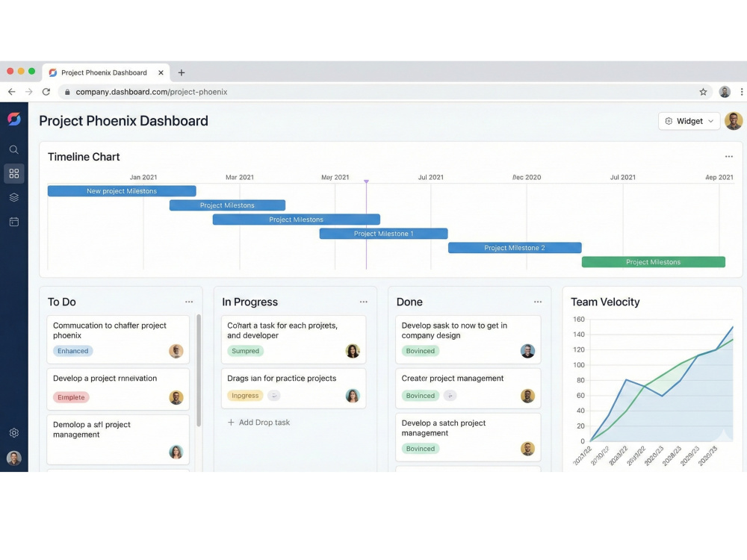
Task: Select the New project Milestons bar
Action: tap(122, 191)
